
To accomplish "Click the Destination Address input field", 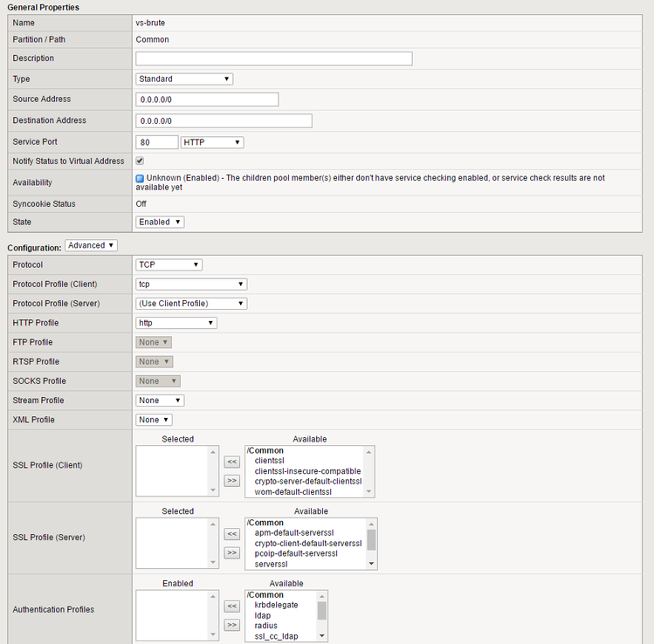I will (x=224, y=121).
